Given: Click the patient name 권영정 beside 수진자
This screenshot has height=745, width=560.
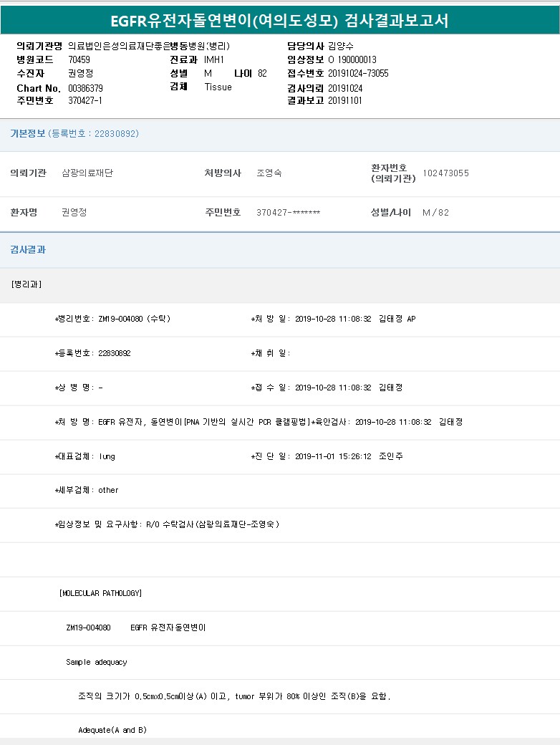Looking at the screenshot, I should (81, 73).
